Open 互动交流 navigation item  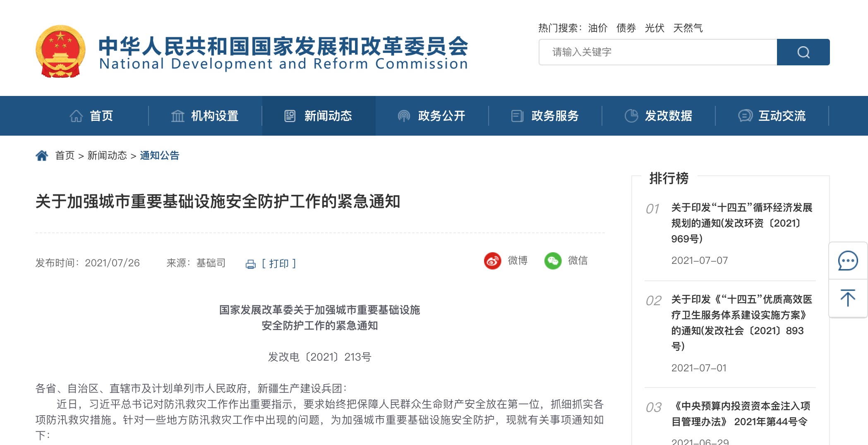(772, 116)
